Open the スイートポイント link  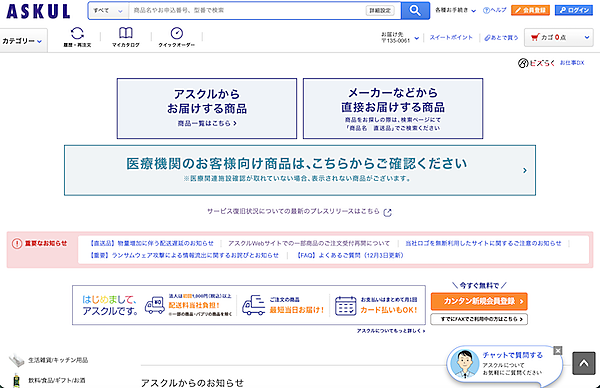point(451,37)
